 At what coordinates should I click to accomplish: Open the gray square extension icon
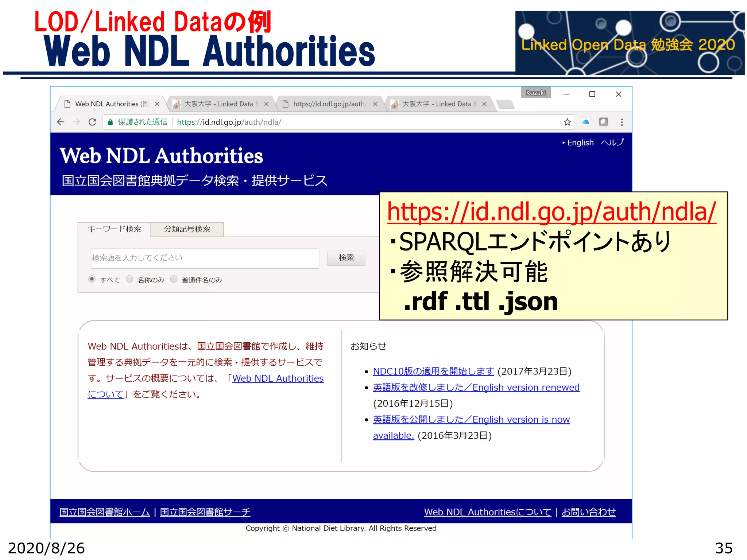(x=604, y=122)
